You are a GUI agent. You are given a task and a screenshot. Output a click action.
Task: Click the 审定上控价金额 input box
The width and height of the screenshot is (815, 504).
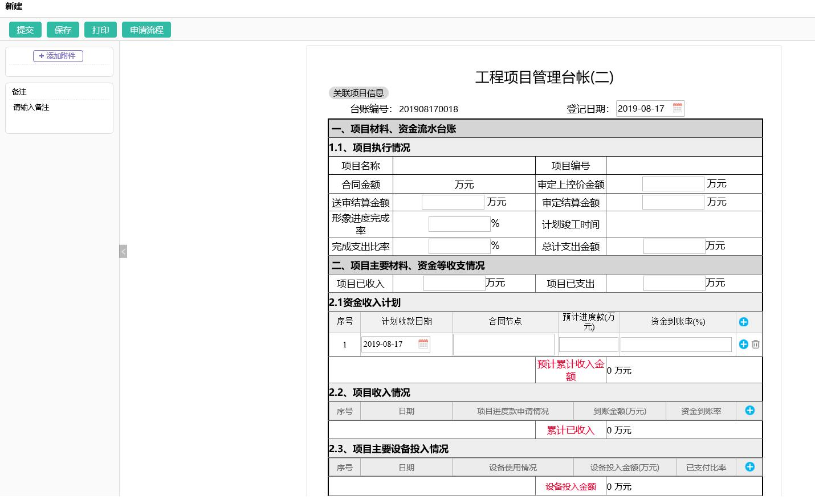tap(673, 184)
